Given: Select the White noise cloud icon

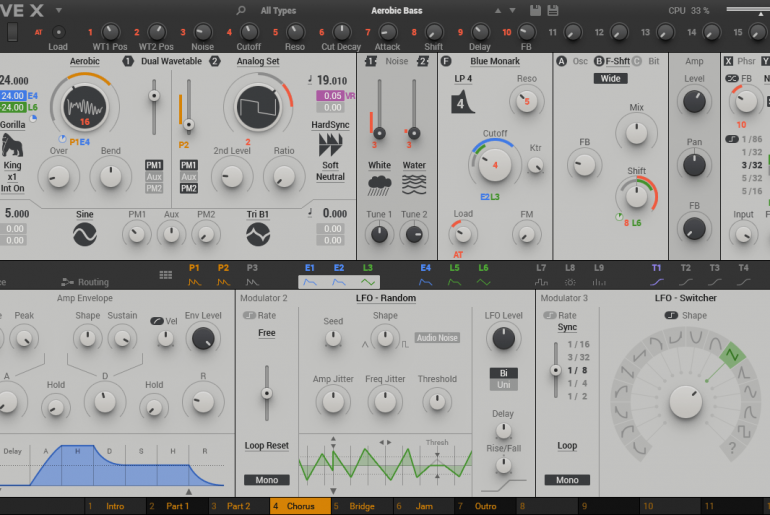Looking at the screenshot, I should 379,185.
